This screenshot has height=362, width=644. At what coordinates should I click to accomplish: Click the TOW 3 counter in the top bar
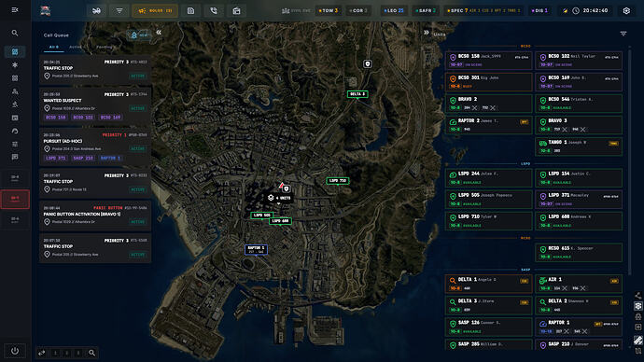point(329,10)
